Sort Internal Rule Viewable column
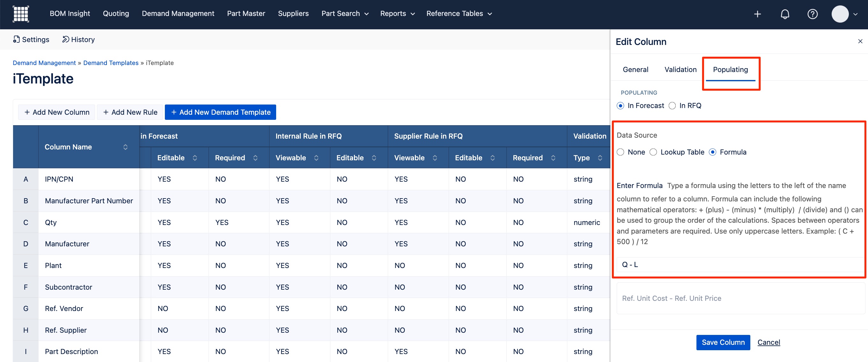Viewport: 868px width, 362px height. (316, 158)
